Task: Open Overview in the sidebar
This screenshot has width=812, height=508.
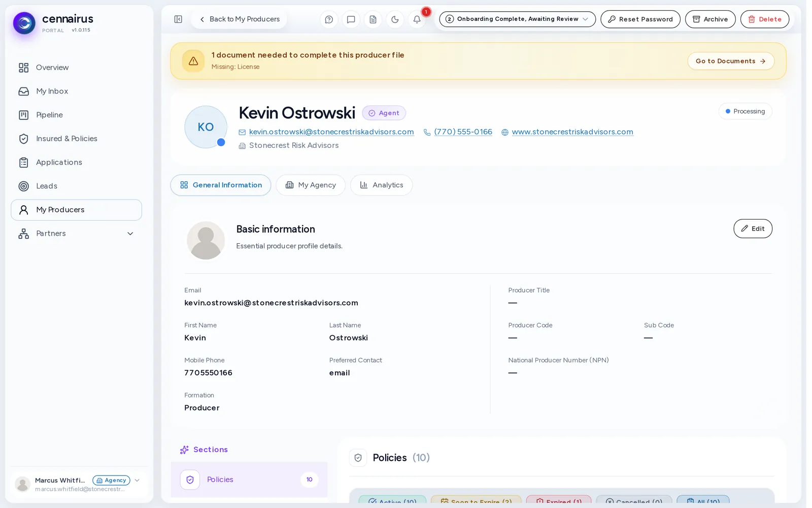Action: click(76, 68)
